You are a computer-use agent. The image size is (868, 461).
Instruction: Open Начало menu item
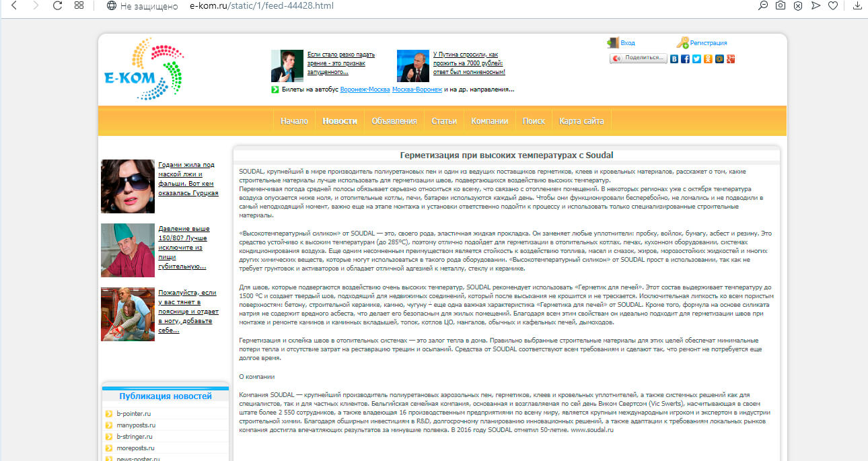[x=294, y=121]
